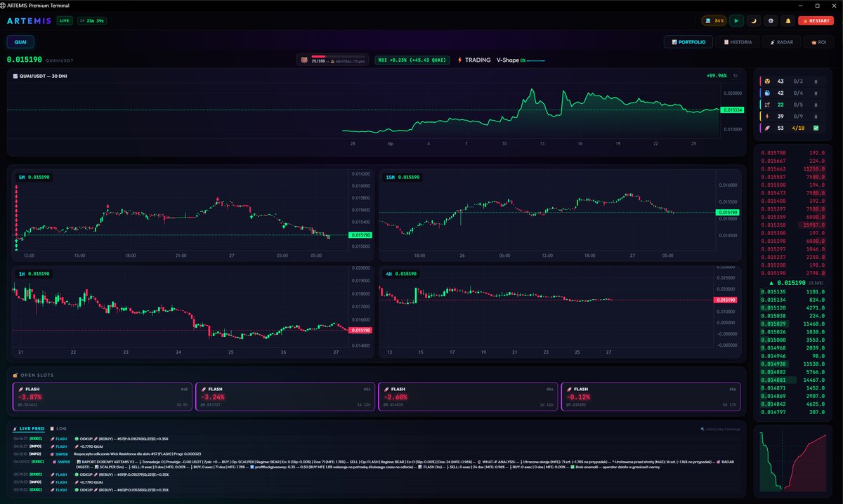Open notifications with the bell icon
The height and width of the screenshot is (504, 843).
pos(788,21)
